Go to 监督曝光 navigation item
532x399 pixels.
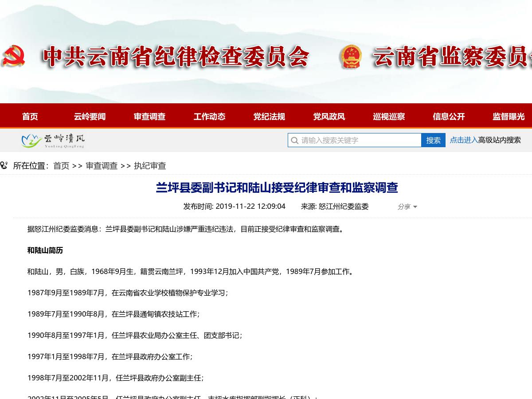click(509, 117)
